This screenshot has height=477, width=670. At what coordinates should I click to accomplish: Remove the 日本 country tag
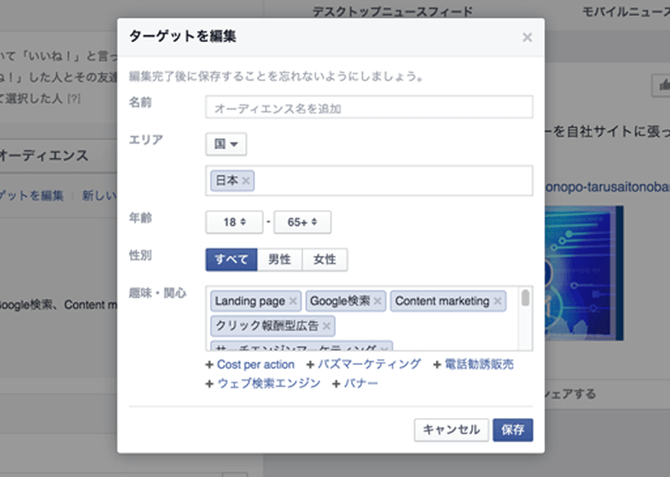pyautogui.click(x=246, y=181)
